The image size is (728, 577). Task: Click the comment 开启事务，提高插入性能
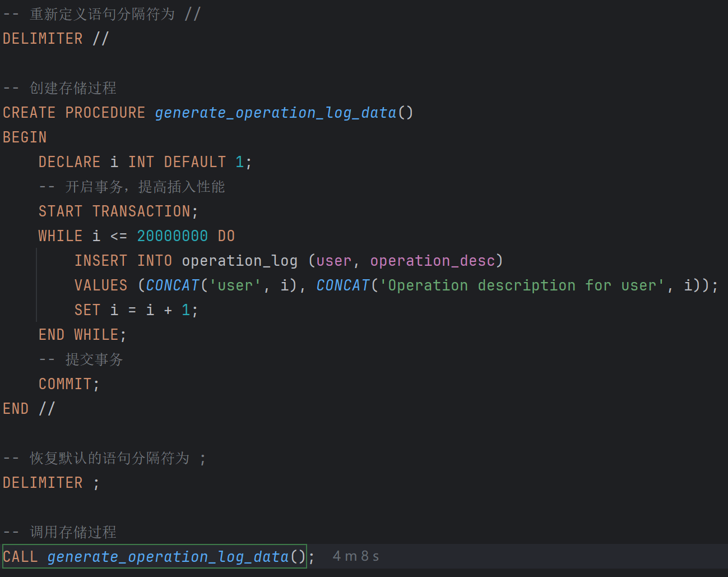[133, 186]
